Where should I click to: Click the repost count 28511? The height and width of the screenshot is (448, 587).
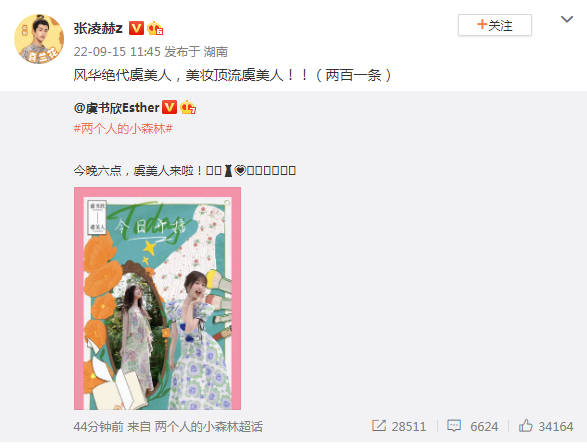(409, 426)
